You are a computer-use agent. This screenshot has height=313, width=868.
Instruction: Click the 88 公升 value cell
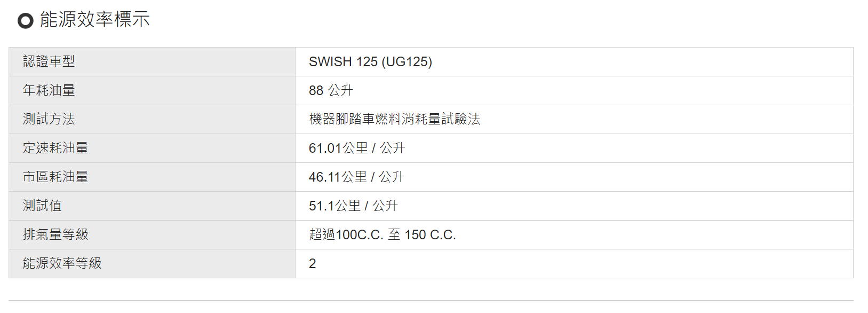click(574, 90)
